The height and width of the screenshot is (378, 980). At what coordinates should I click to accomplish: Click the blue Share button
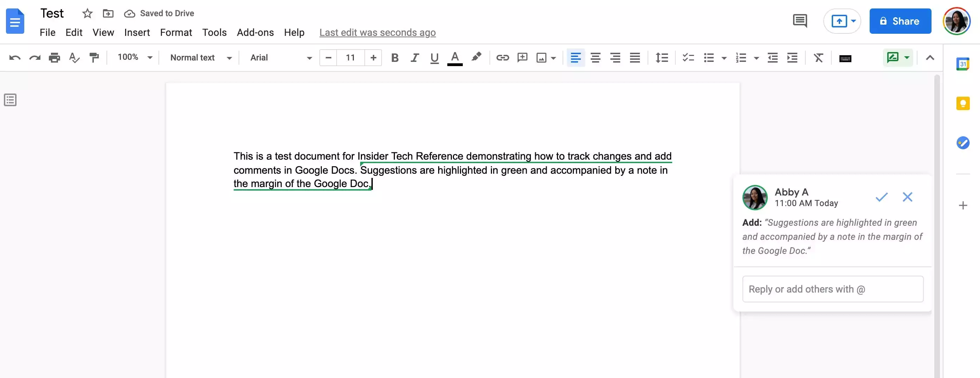click(900, 21)
